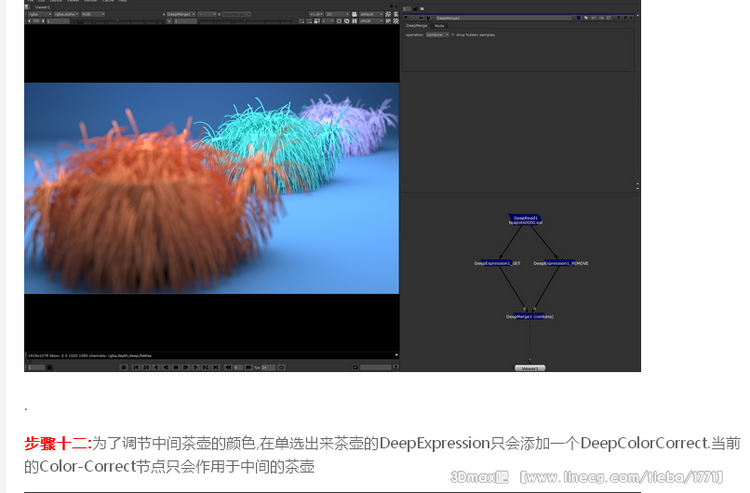Skip back by frame increment
Image resolution: width=750 pixels, height=493 pixels.
point(228,367)
